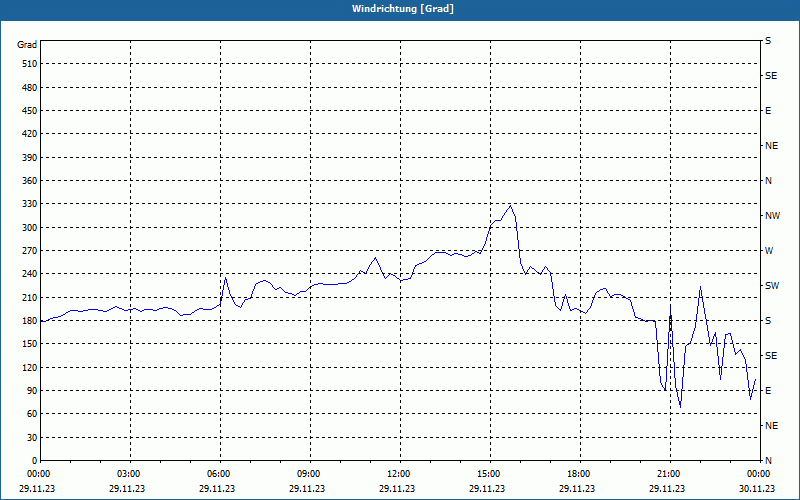Select the 480 y-axis value
Screen dimensions: 800x500
(x=30, y=87)
